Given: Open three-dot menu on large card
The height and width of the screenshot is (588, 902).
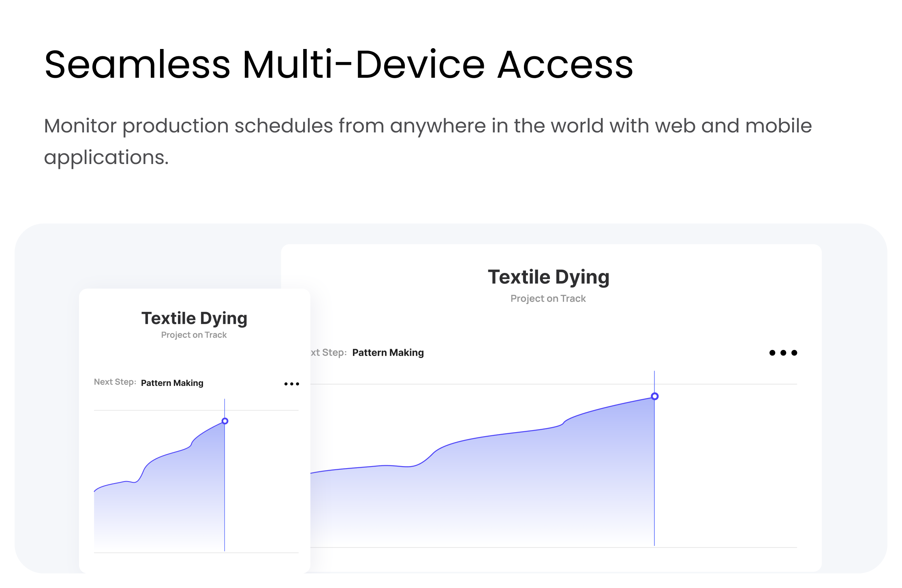Looking at the screenshot, I should [783, 353].
